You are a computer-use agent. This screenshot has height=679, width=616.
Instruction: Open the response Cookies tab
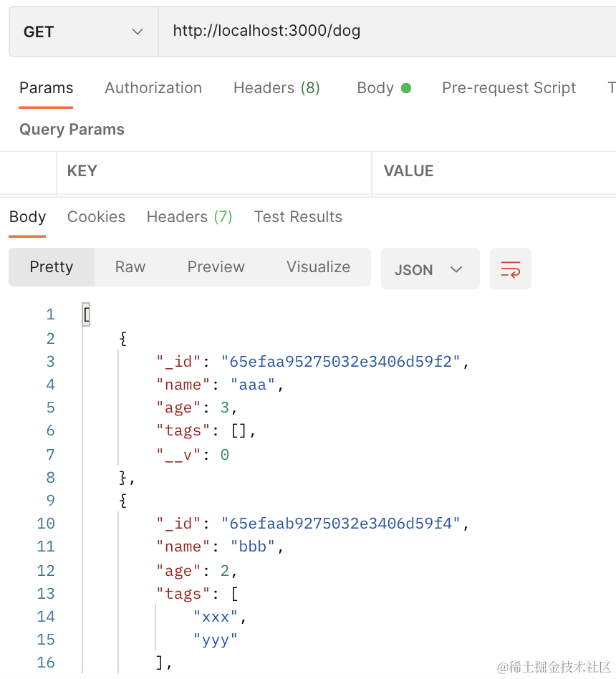coord(96,217)
